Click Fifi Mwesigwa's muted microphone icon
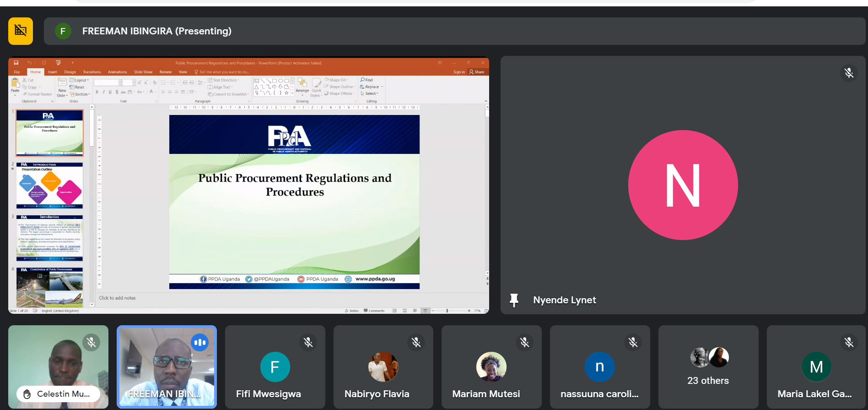The width and height of the screenshot is (868, 410). tap(308, 342)
